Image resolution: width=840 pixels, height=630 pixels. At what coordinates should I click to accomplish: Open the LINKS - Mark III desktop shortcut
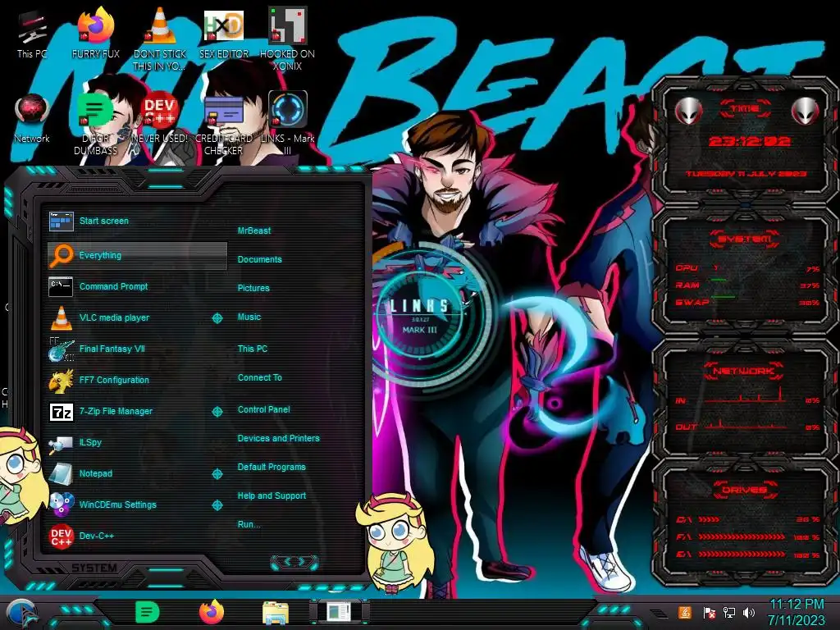[x=288, y=124]
